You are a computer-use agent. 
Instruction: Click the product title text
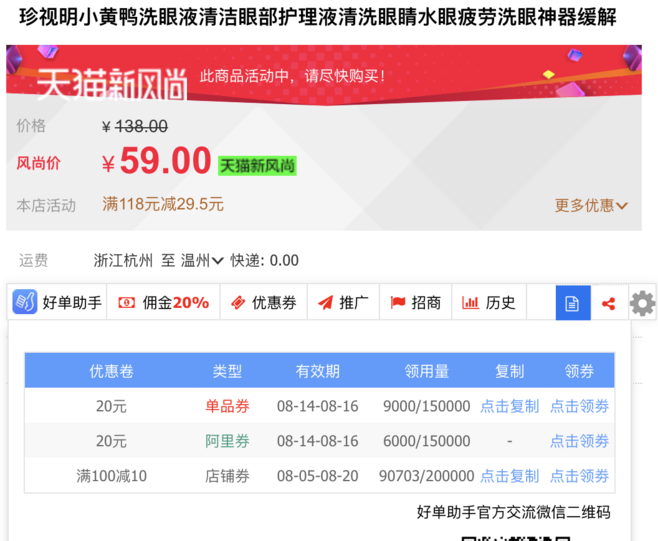pyautogui.click(x=318, y=17)
